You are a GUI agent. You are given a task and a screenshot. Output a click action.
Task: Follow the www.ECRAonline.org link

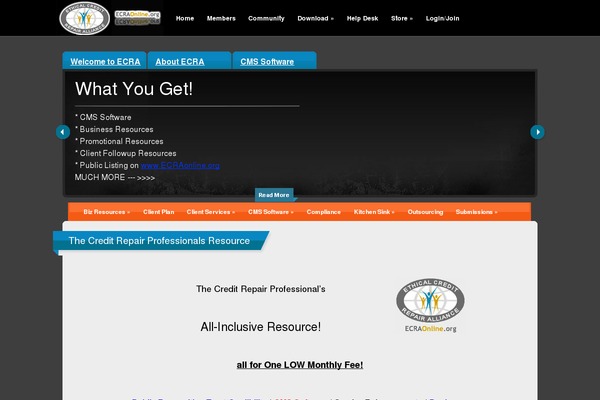coord(180,165)
